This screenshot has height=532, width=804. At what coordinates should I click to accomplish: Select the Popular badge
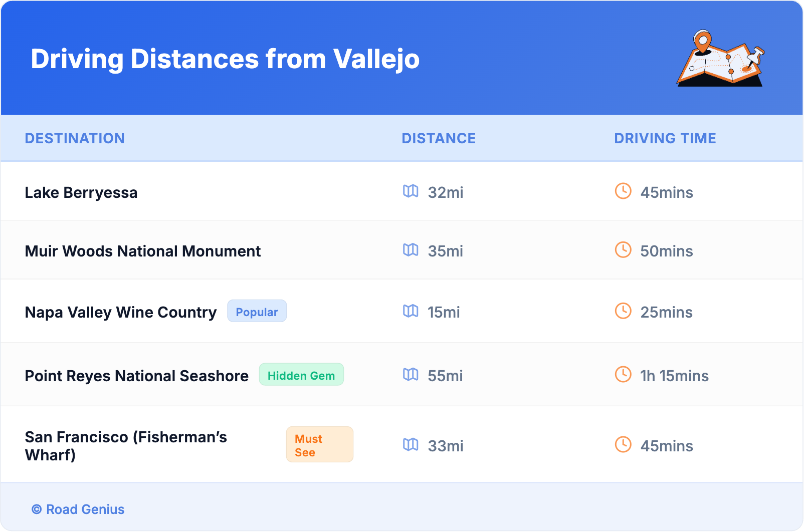click(257, 312)
